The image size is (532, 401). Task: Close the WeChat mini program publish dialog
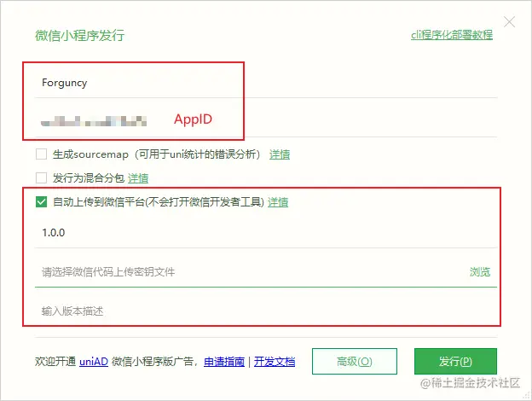(509, 22)
